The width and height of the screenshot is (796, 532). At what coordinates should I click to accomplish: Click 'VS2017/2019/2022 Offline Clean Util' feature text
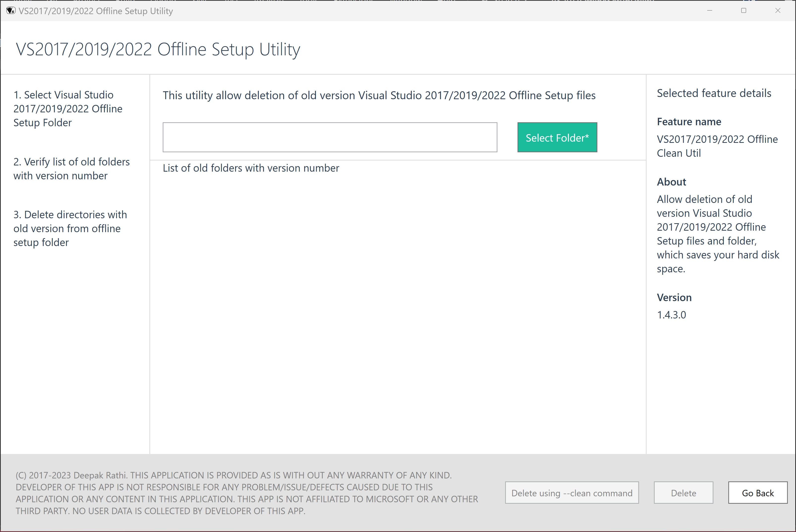click(717, 146)
